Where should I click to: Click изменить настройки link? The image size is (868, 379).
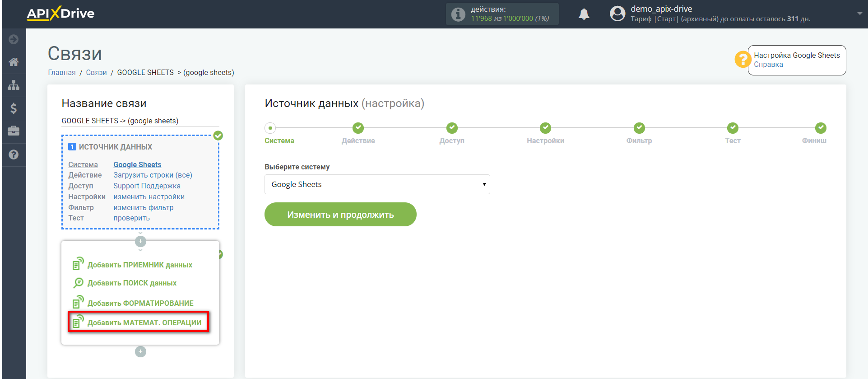point(149,197)
